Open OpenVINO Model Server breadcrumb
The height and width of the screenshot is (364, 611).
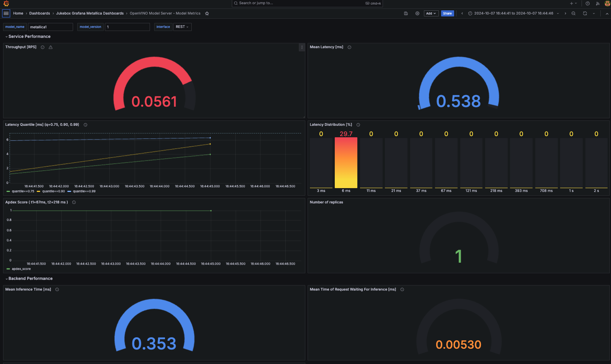pos(165,13)
